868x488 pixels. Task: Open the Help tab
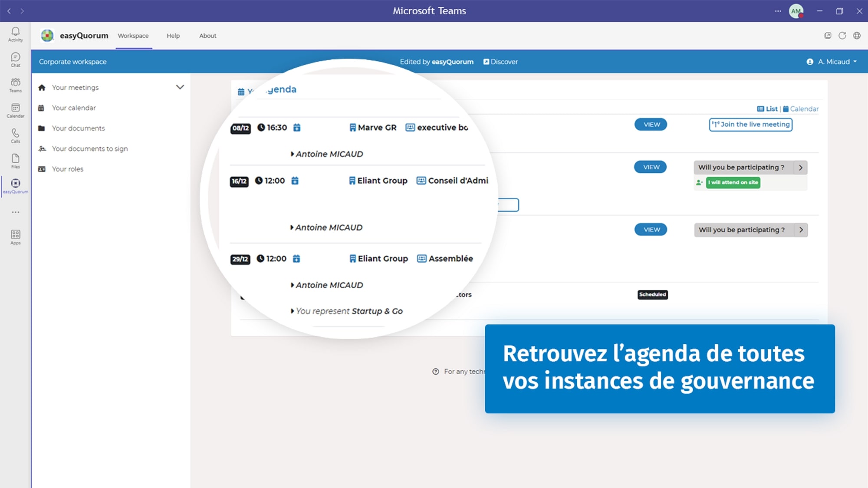[173, 36]
